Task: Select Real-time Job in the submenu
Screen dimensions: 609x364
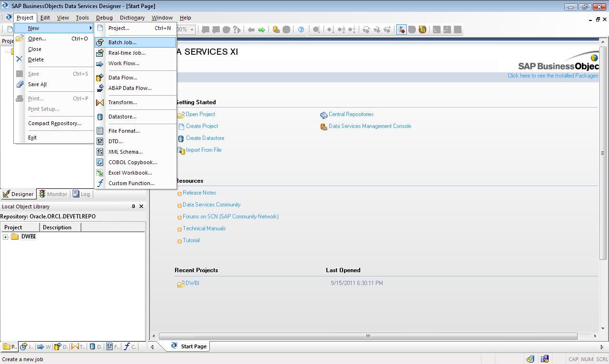Action: pos(136,53)
